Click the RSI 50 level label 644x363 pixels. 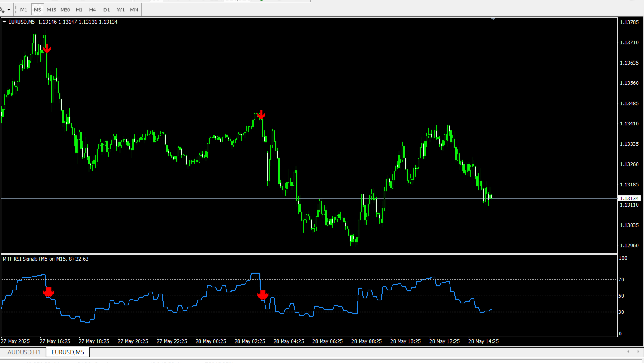(621, 296)
